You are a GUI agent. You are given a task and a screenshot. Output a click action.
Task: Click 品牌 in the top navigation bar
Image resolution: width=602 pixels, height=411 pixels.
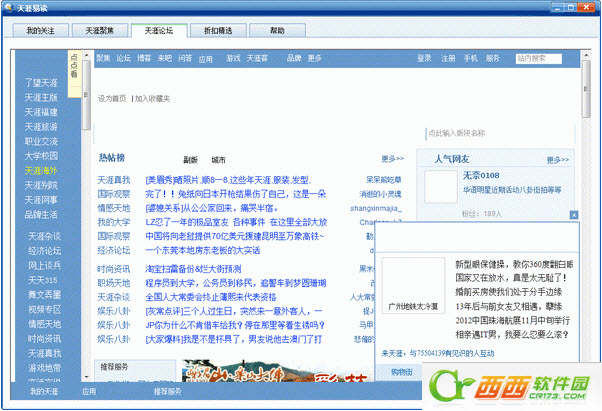pyautogui.click(x=294, y=58)
